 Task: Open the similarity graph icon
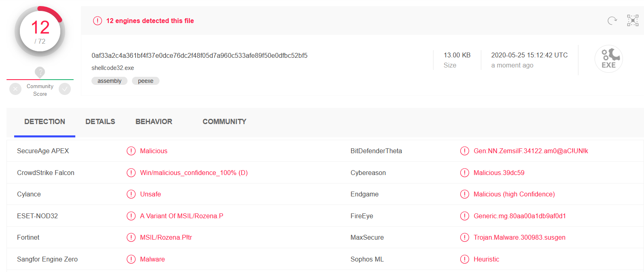pos(633,21)
